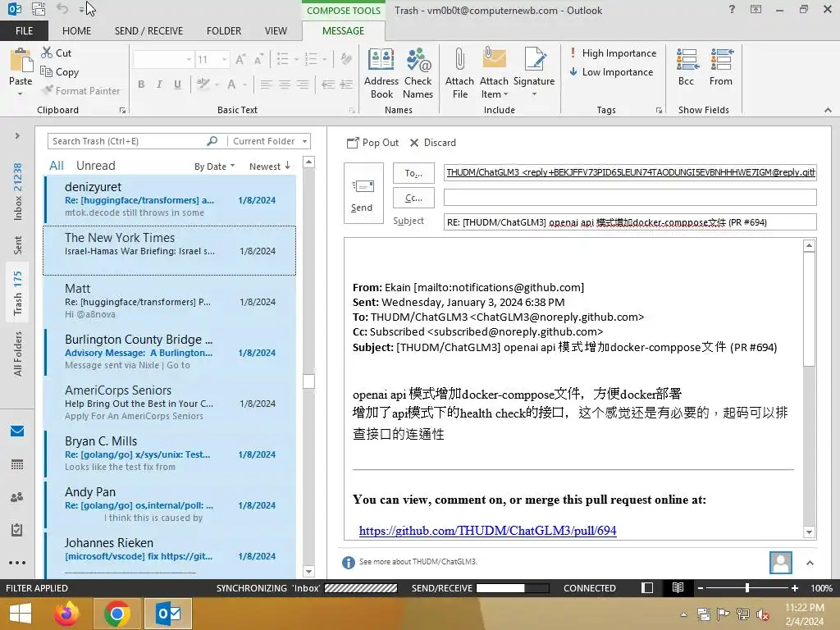Open the FILE tab
Screen dimensions: 840x630
pyautogui.click(x=24, y=30)
